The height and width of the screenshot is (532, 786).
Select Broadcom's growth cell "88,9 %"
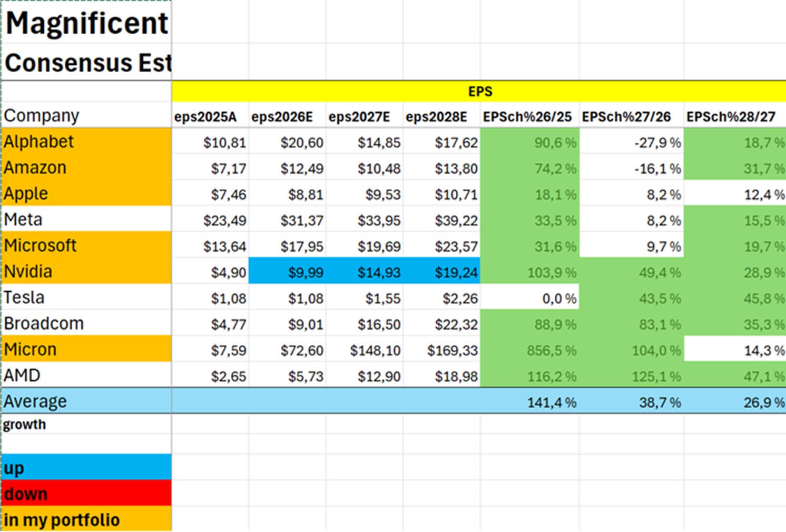coord(529,323)
